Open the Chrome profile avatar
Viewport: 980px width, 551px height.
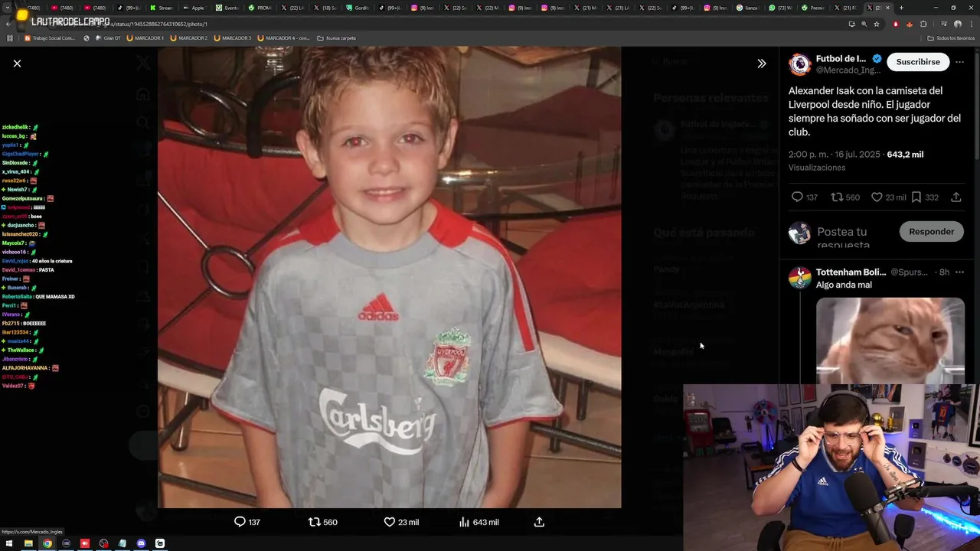(957, 24)
